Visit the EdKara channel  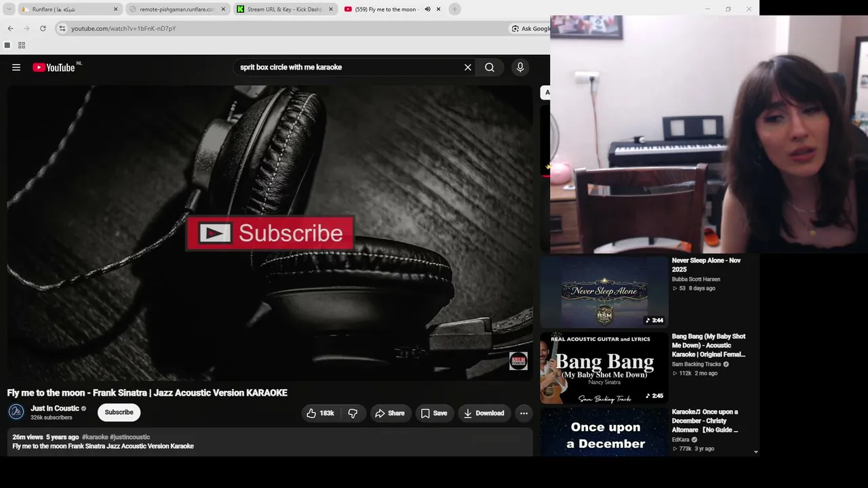point(680,440)
